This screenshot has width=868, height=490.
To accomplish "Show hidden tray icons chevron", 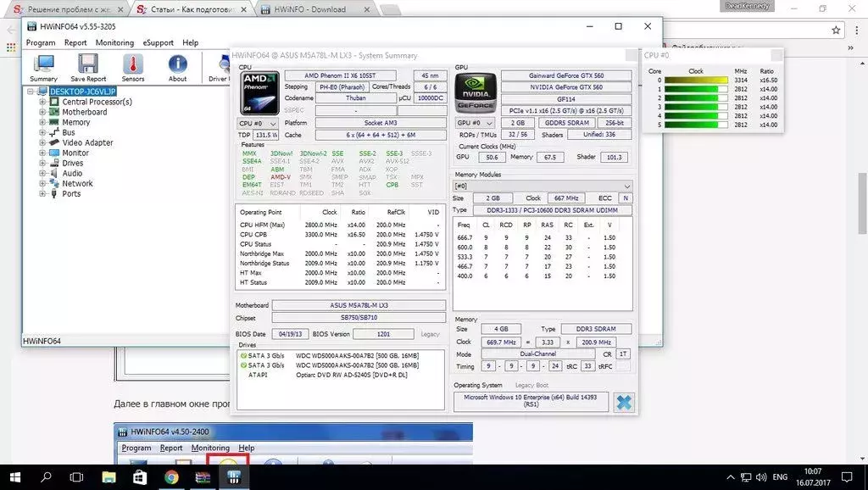I will click(730, 477).
